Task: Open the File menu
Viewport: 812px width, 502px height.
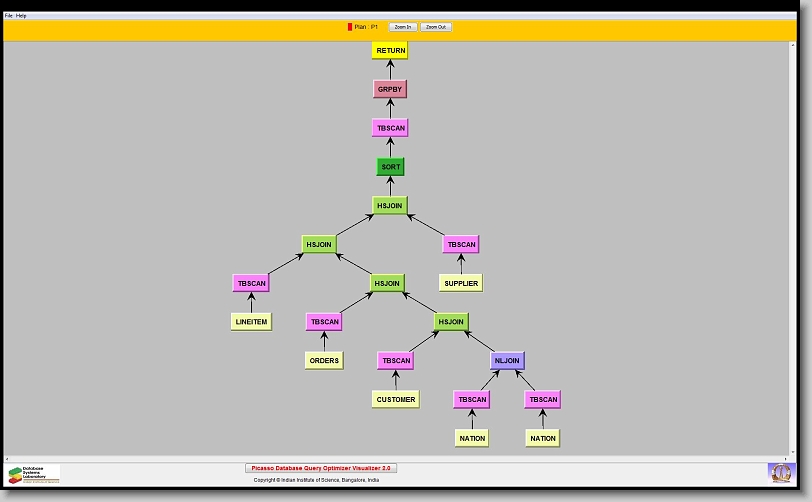Action: click(9, 16)
